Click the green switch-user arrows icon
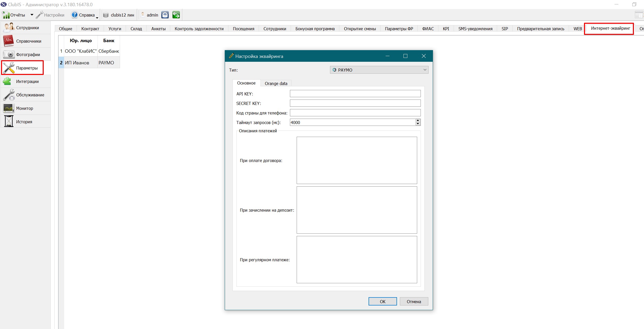Viewport: 644px width, 329px height. click(x=176, y=15)
